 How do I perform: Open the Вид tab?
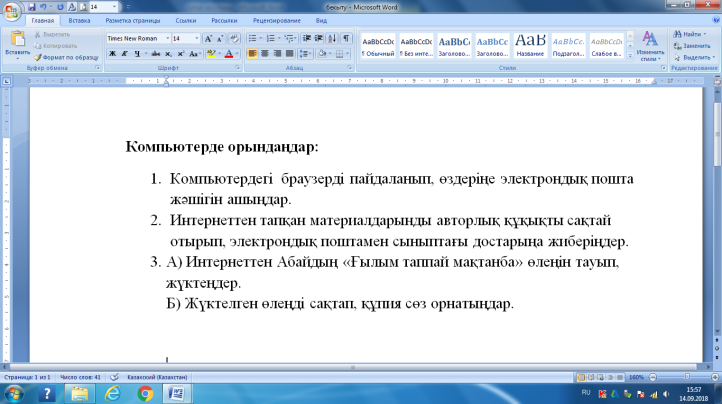(321, 21)
